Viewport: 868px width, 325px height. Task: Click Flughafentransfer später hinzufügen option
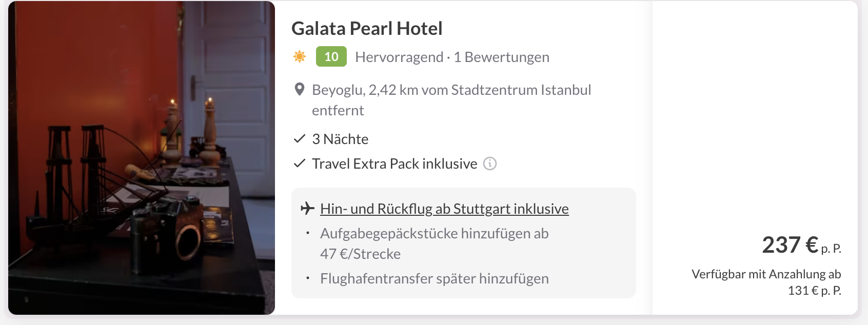click(434, 278)
